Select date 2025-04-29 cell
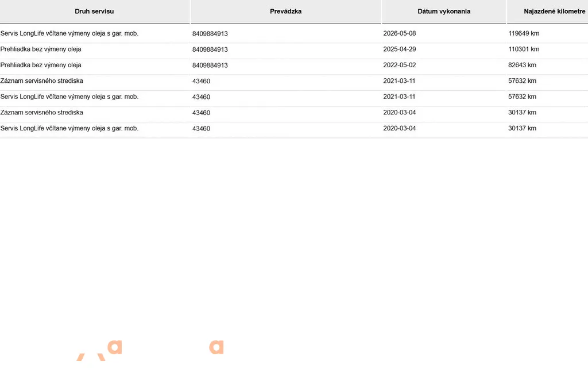This screenshot has width=588, height=380. (x=400, y=49)
